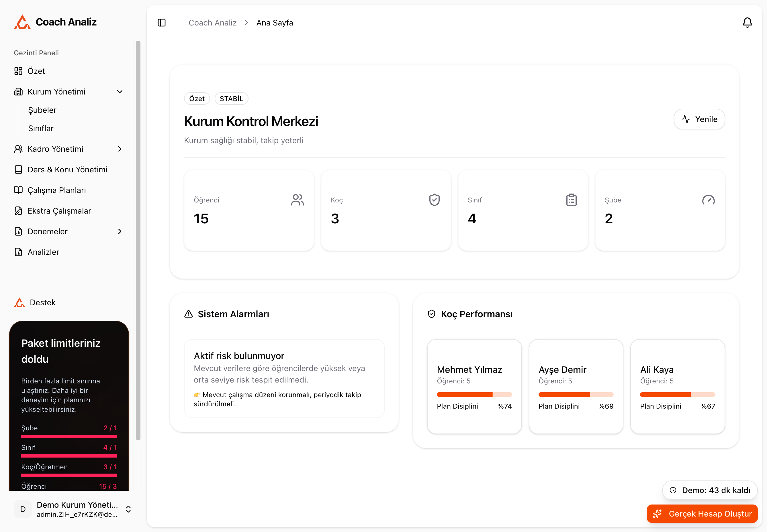Viewport: 767px width, 532px height.
Task: Go to Çalışma Planları page
Action: point(57,190)
